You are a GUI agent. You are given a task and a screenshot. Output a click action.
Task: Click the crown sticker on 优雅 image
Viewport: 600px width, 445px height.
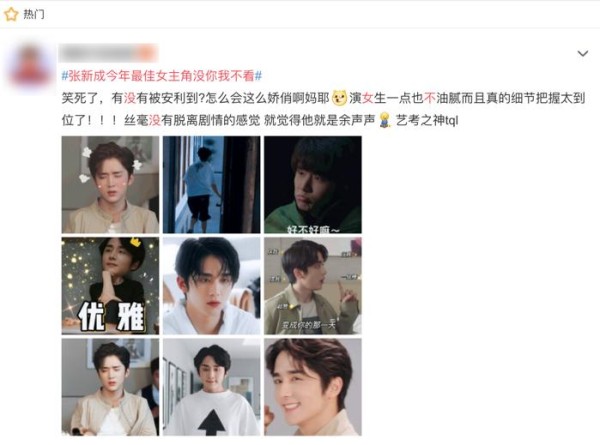(135, 242)
